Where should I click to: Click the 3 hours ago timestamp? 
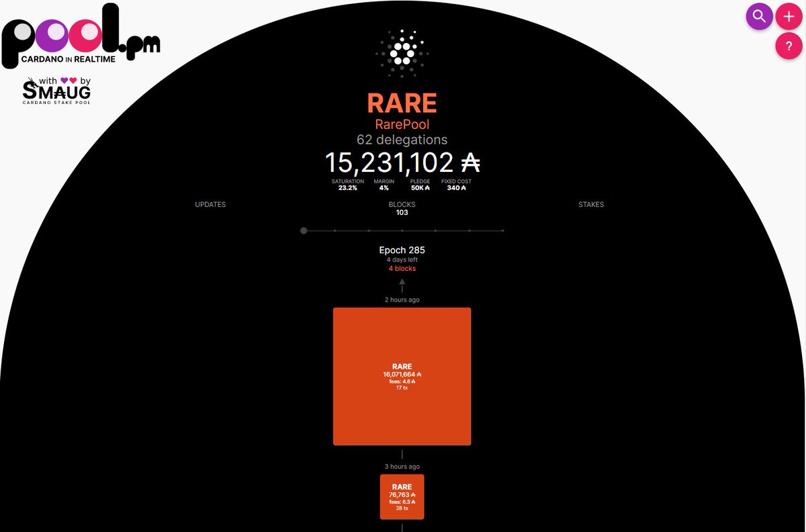402,466
